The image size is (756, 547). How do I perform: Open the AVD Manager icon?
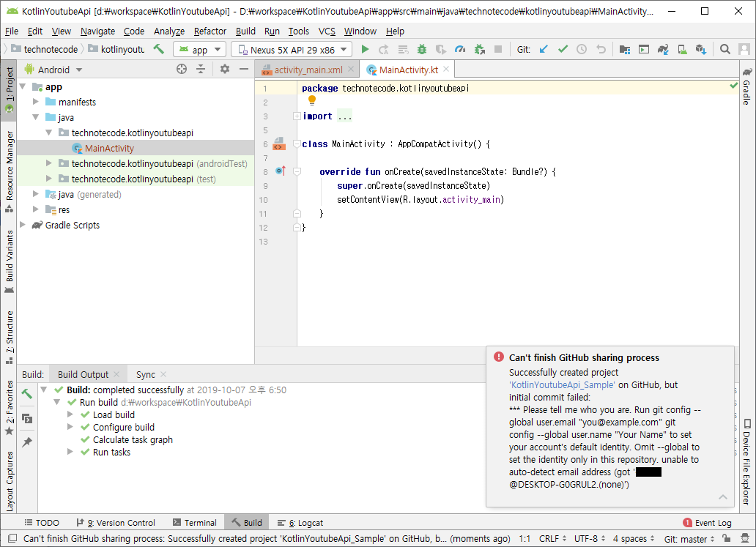tap(681, 49)
